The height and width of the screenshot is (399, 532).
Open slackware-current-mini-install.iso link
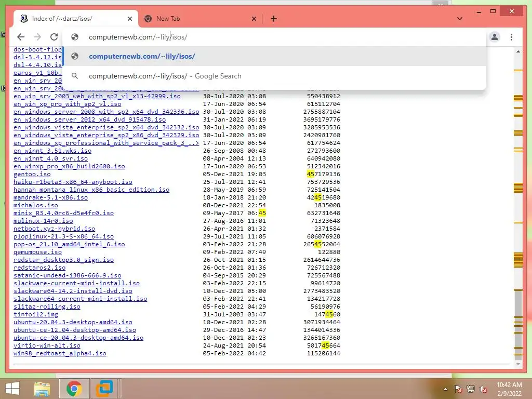click(77, 283)
